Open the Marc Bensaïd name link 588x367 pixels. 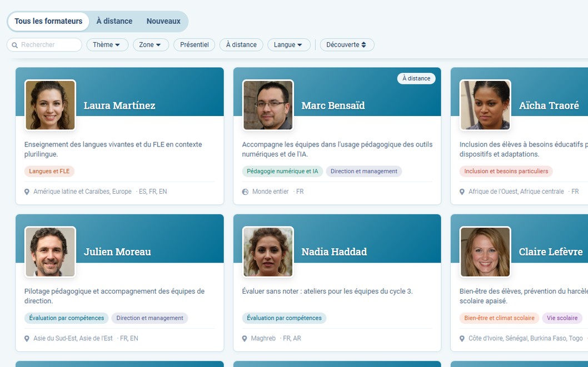[x=333, y=105]
